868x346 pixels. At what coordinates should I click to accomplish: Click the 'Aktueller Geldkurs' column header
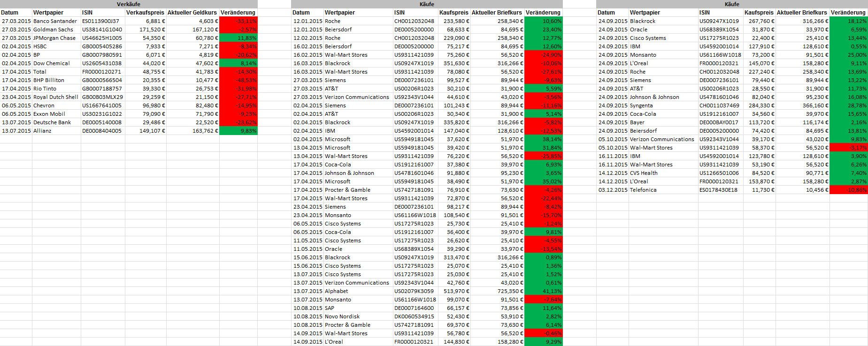[x=192, y=13]
